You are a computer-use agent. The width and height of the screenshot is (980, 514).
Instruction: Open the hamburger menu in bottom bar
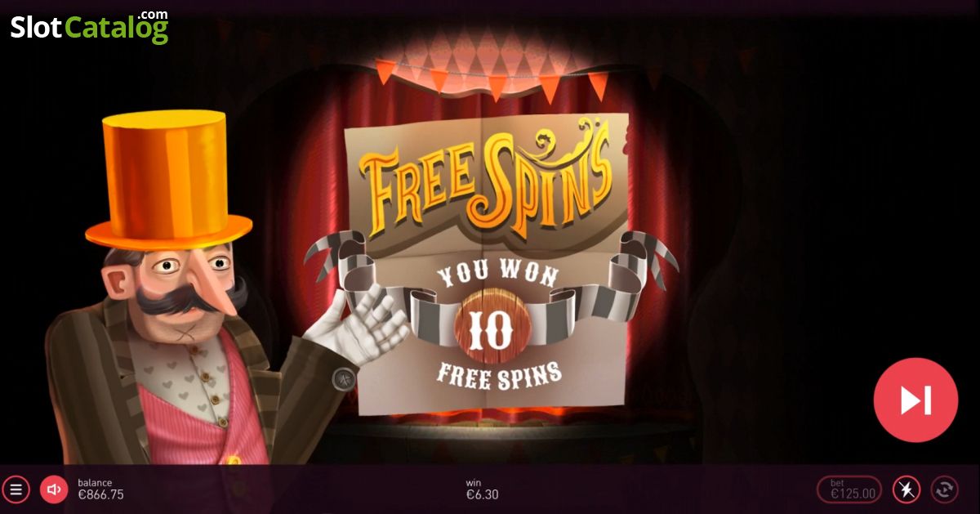pos(16,489)
